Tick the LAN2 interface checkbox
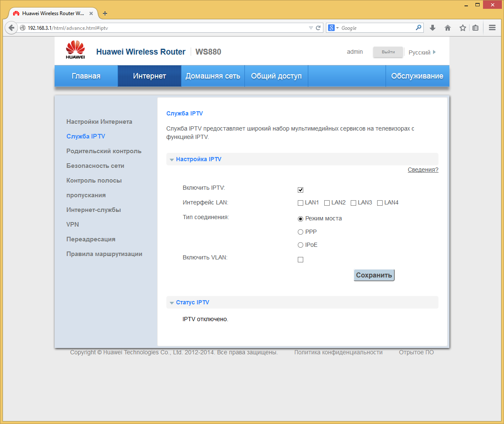This screenshot has height=424, width=504. (327, 203)
